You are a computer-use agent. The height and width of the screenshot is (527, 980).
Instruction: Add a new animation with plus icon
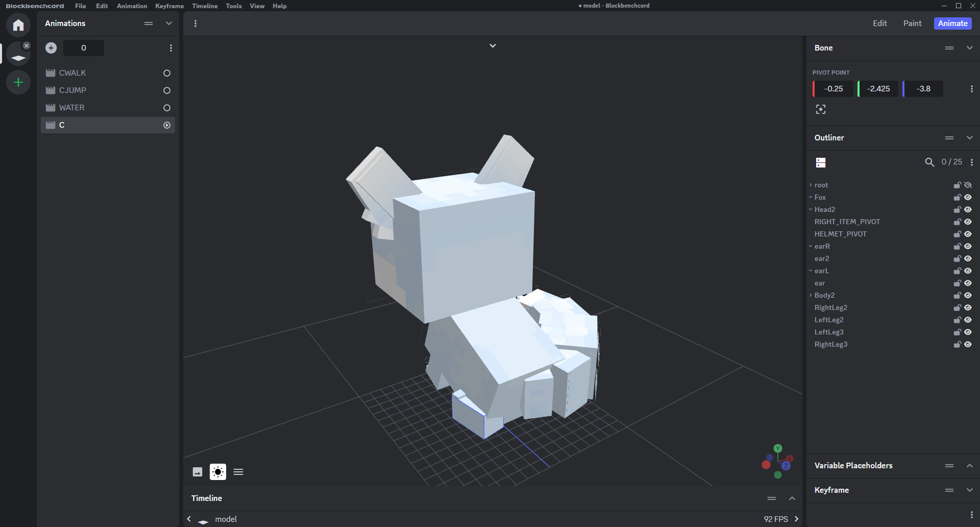click(51, 48)
